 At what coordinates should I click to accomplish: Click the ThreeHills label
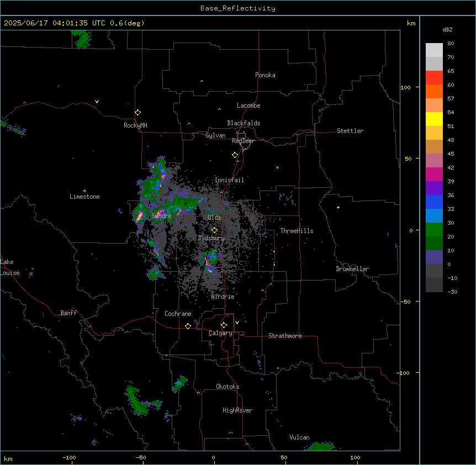297,231
